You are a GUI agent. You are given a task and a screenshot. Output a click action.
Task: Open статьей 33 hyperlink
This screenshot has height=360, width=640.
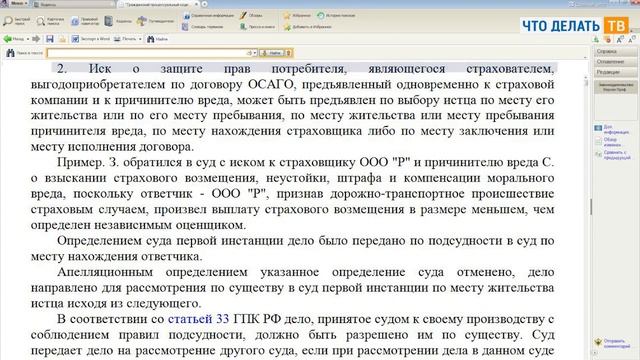point(198,319)
